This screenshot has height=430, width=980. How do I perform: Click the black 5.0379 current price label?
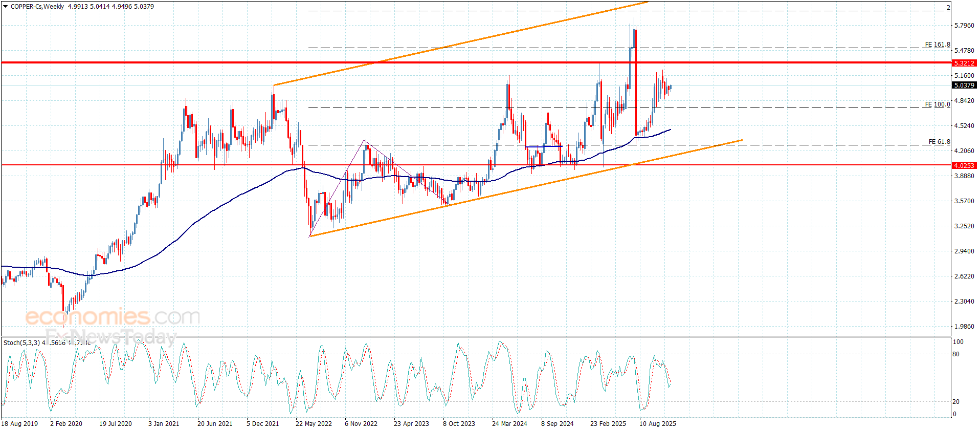(x=964, y=85)
